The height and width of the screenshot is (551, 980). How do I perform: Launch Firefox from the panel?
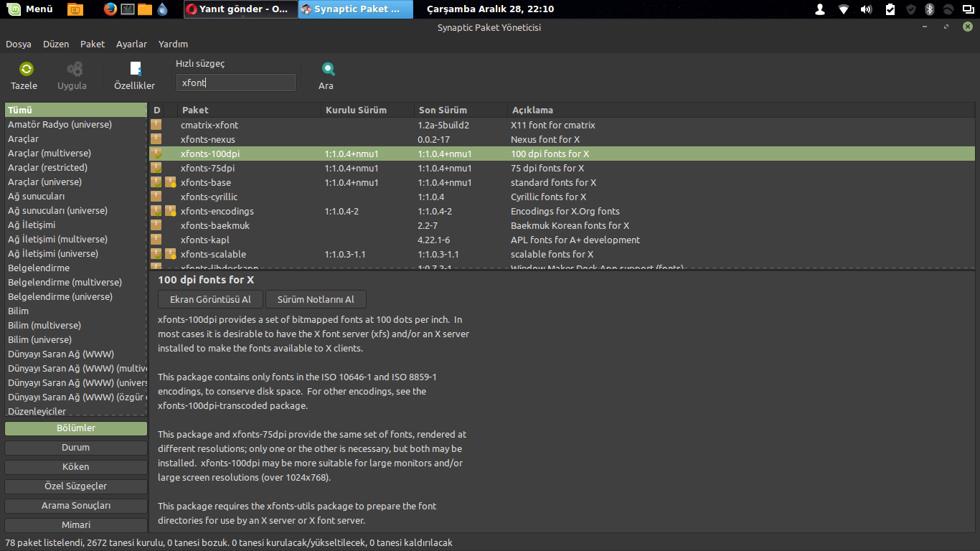(x=110, y=9)
